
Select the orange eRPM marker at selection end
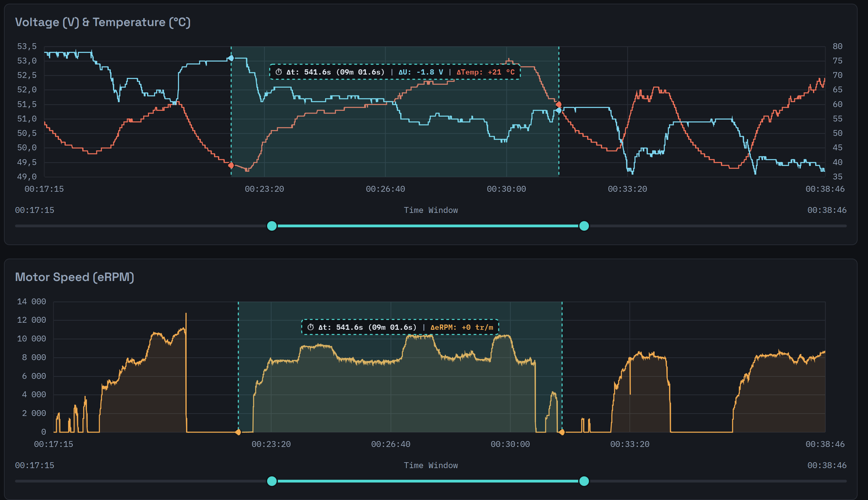[562, 432]
